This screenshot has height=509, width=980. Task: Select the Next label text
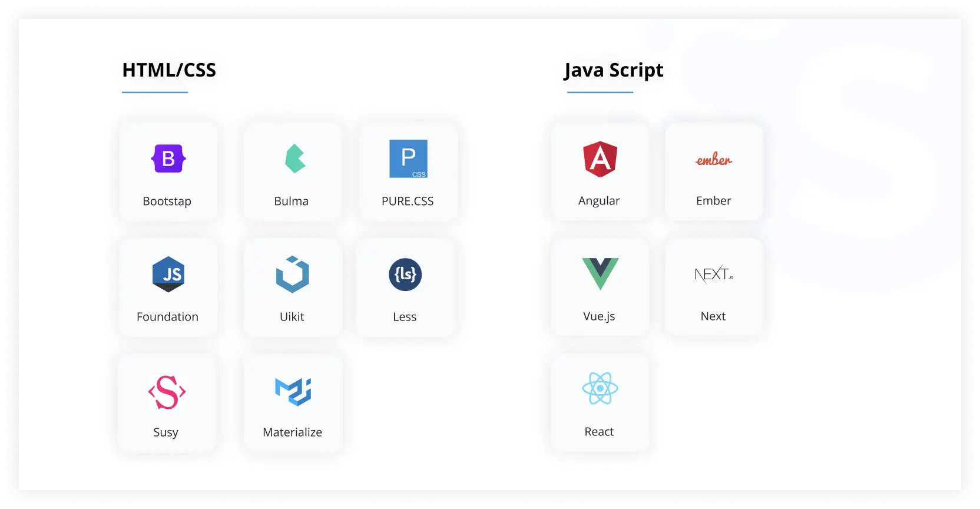pos(713,316)
